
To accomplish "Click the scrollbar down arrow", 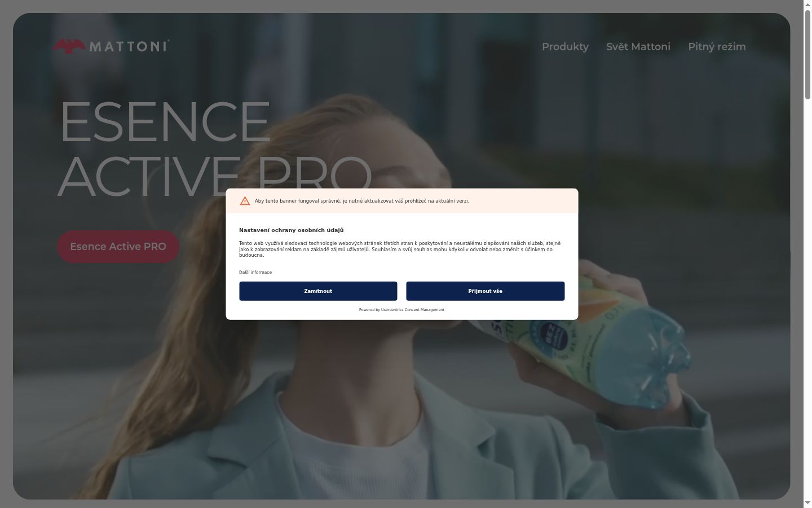I will 807,503.
